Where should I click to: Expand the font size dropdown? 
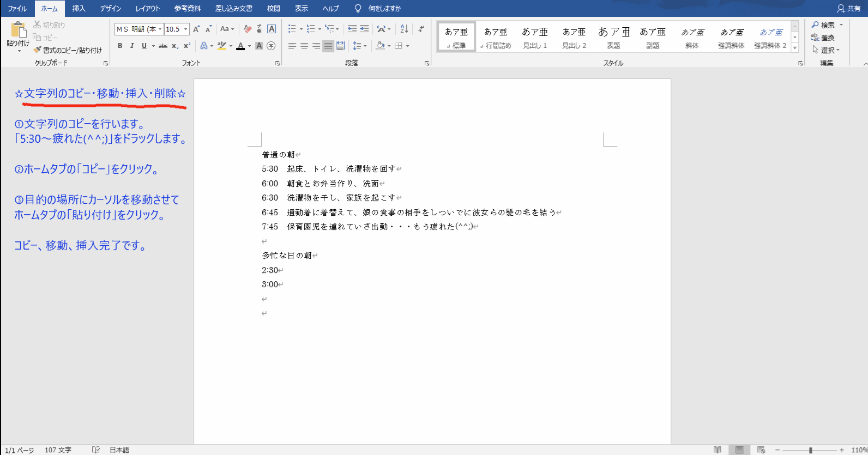pyautogui.click(x=186, y=29)
